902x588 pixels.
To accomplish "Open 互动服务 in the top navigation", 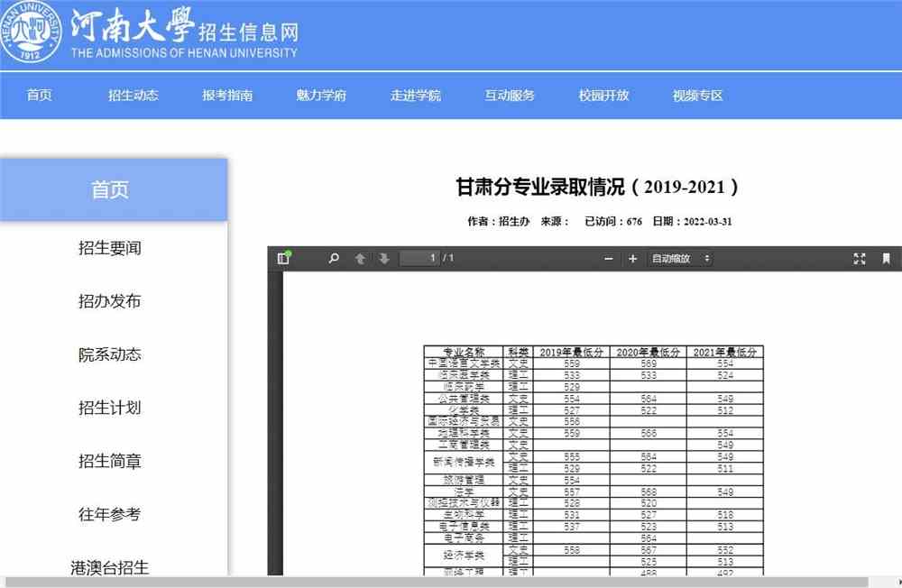I will pyautogui.click(x=510, y=96).
